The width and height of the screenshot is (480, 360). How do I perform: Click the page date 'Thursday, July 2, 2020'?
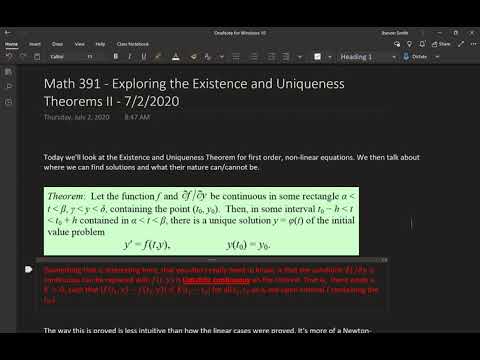click(x=77, y=117)
